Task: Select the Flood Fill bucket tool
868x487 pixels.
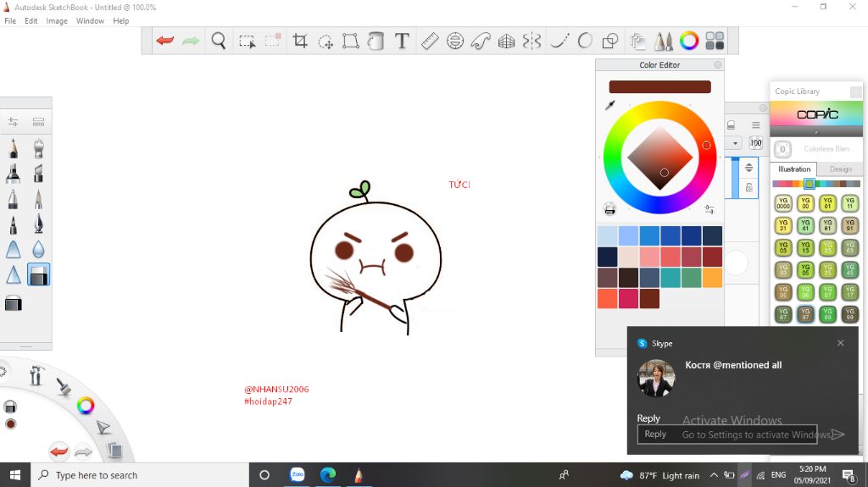Action: click(376, 41)
